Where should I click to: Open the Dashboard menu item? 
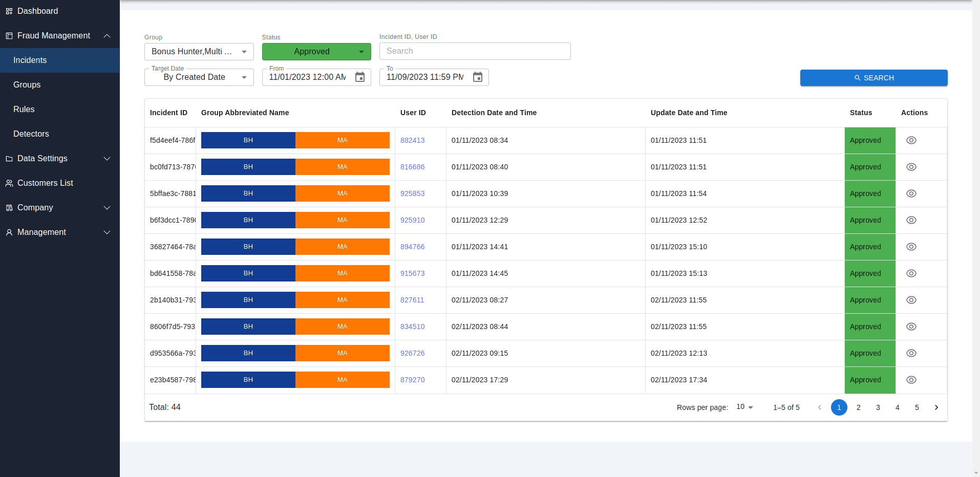point(60,11)
